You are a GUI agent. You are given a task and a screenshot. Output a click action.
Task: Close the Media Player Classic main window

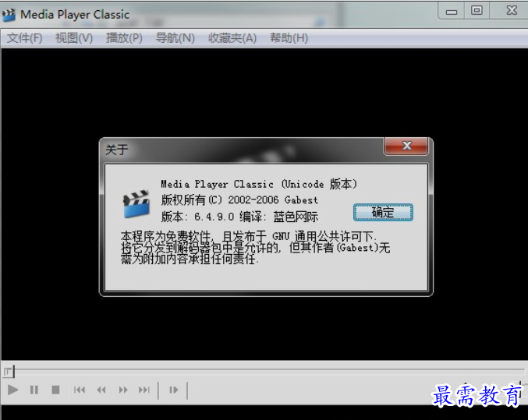(x=512, y=11)
